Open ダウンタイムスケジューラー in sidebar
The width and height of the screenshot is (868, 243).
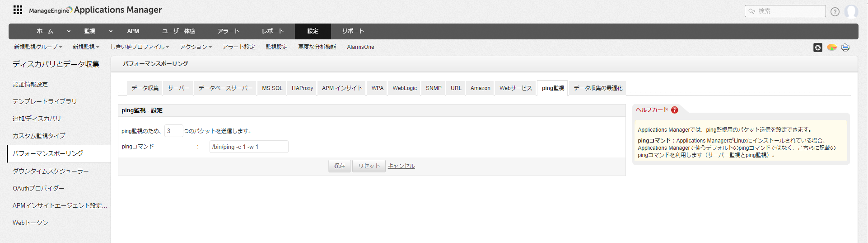(x=51, y=171)
